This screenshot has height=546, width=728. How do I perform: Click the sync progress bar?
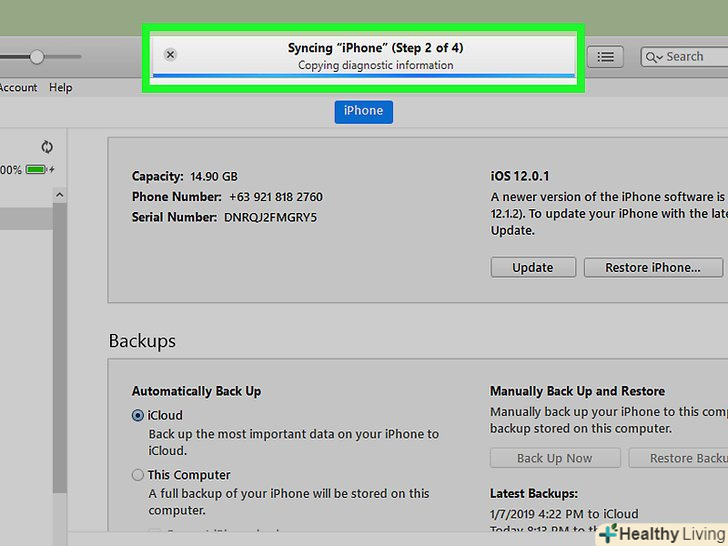pyautogui.click(x=364, y=75)
